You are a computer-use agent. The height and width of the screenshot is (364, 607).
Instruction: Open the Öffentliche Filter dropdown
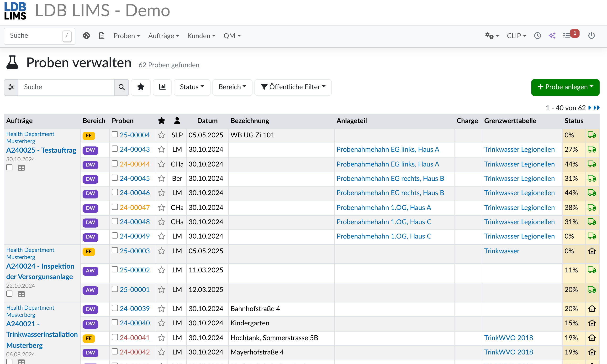pyautogui.click(x=293, y=87)
